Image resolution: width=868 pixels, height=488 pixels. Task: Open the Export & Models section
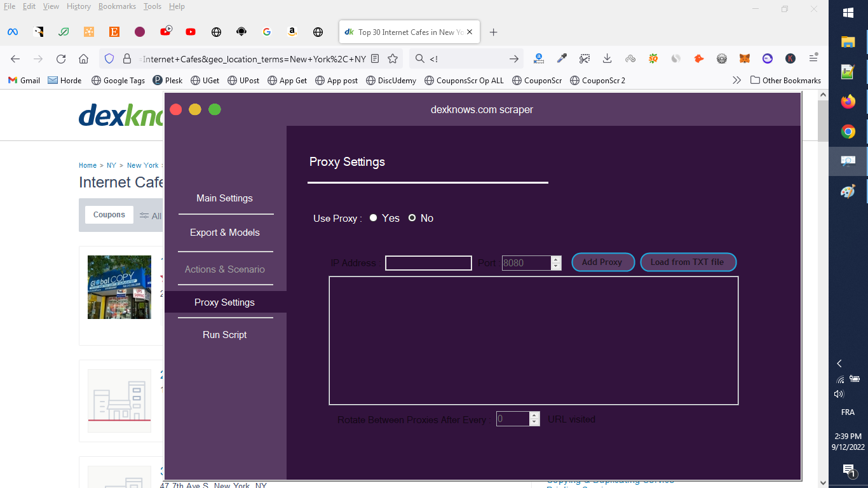(x=225, y=233)
